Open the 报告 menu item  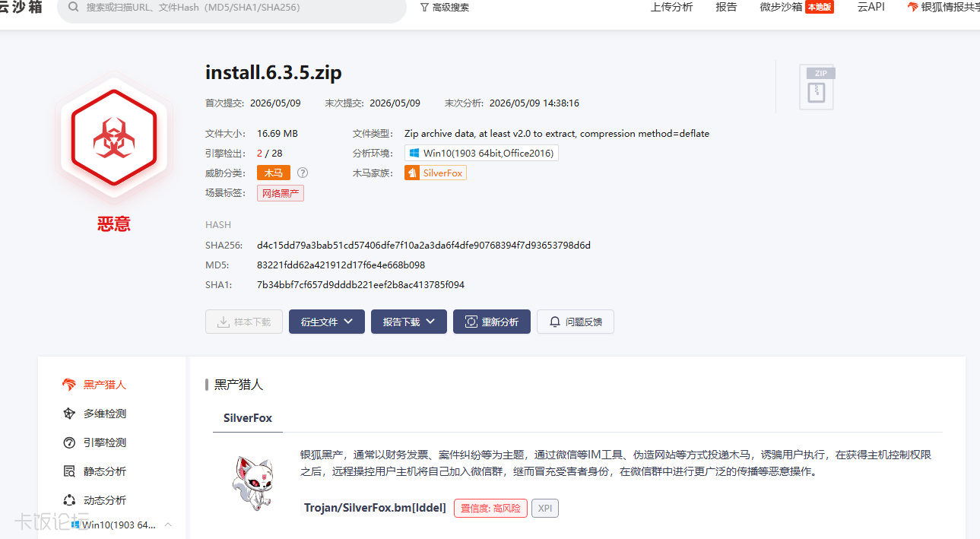pyautogui.click(x=726, y=7)
